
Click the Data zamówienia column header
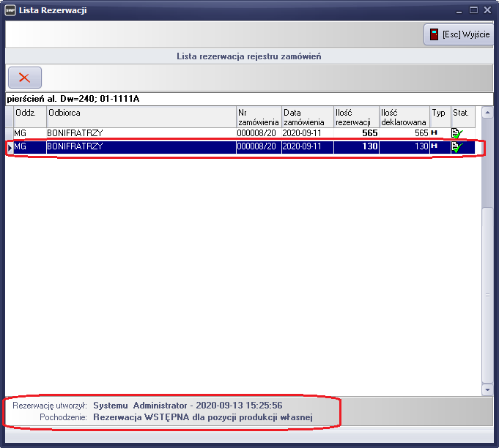306,117
